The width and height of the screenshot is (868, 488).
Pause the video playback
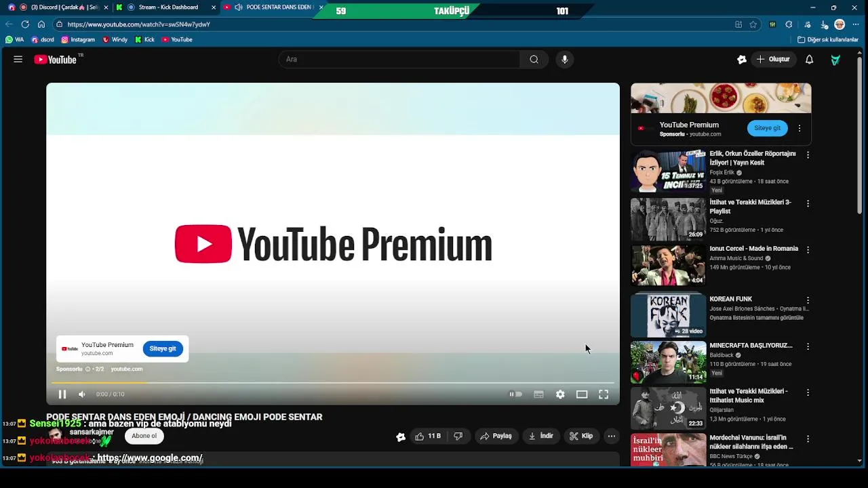tap(62, 394)
